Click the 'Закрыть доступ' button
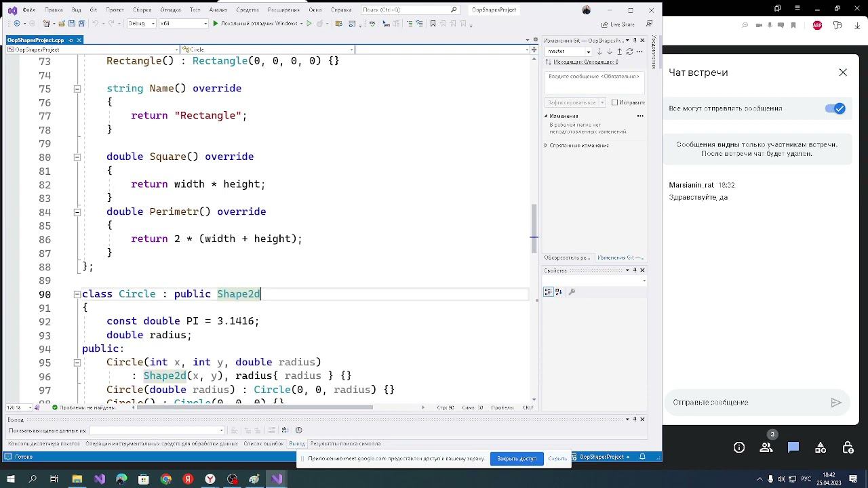The width and height of the screenshot is (868, 488). pos(517,459)
